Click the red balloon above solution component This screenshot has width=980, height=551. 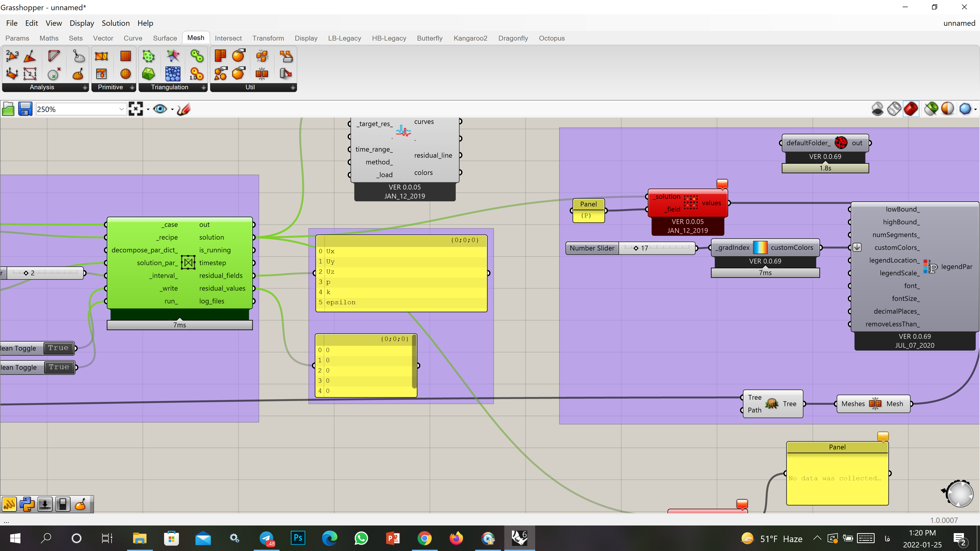pos(722,184)
